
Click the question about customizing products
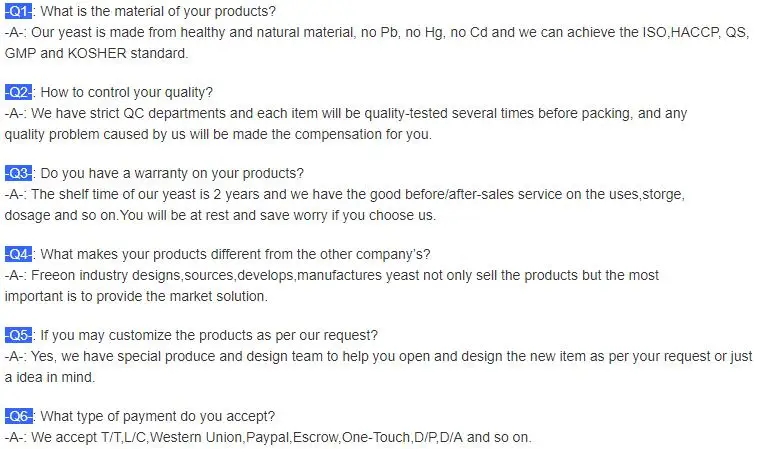(208, 335)
